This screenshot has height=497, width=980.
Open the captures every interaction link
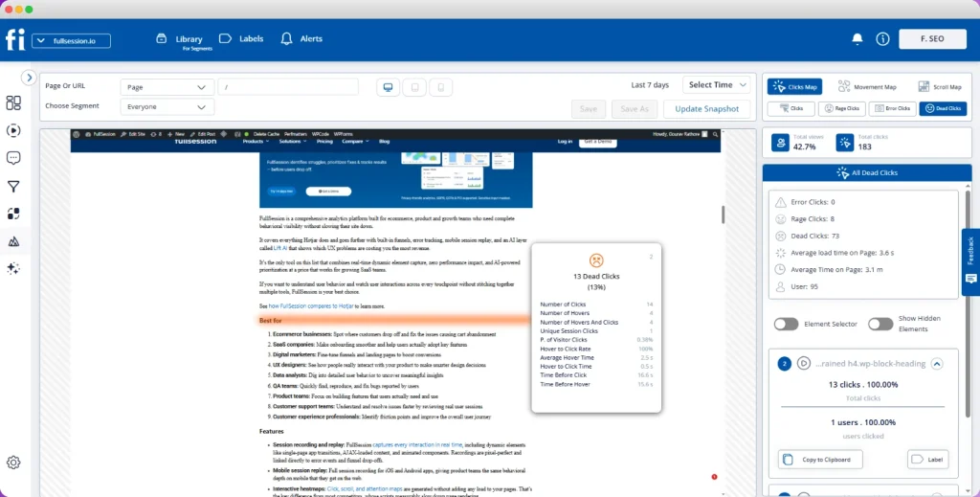[417, 445]
